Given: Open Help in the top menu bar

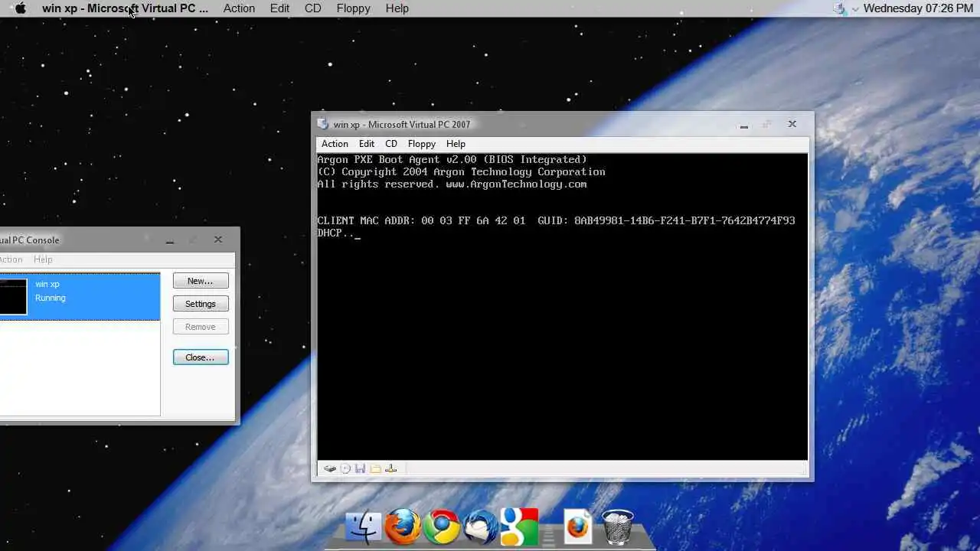Looking at the screenshot, I should tap(397, 8).
